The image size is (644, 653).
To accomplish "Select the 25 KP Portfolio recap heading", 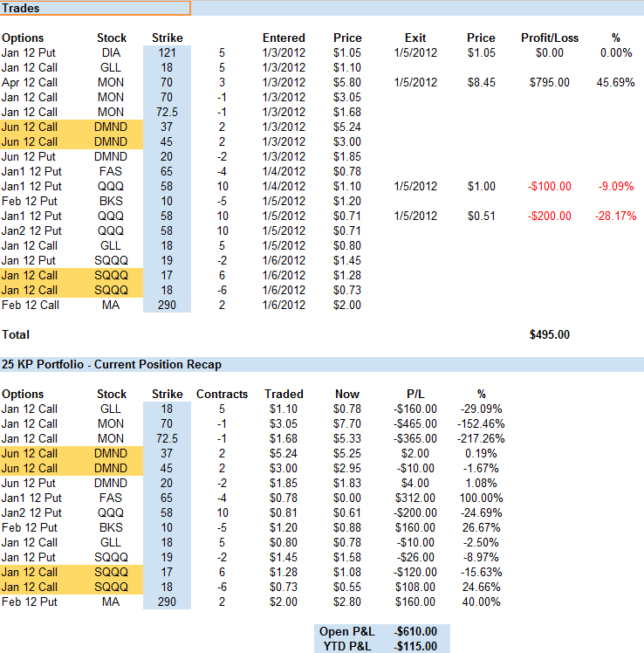I will pos(111,363).
